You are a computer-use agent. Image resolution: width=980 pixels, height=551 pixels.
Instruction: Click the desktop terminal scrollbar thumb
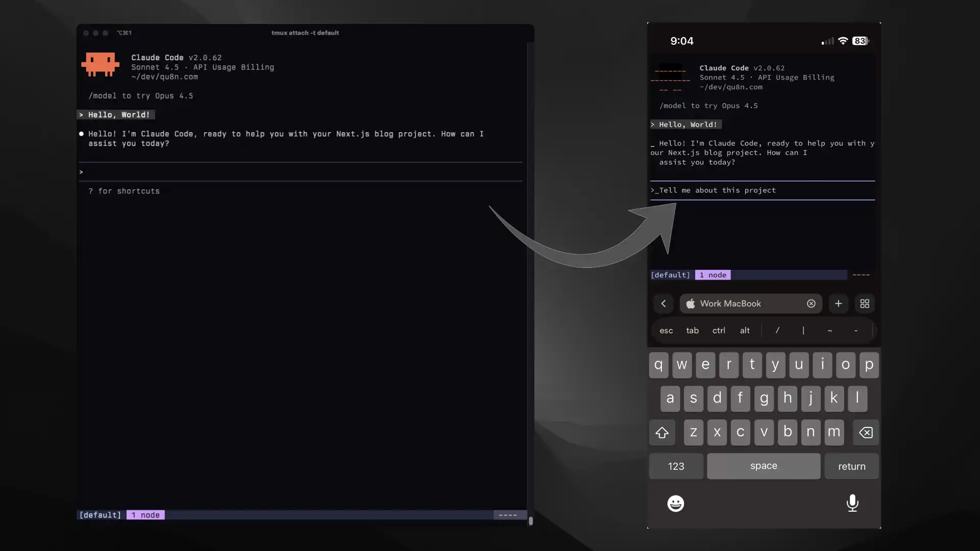click(x=531, y=520)
